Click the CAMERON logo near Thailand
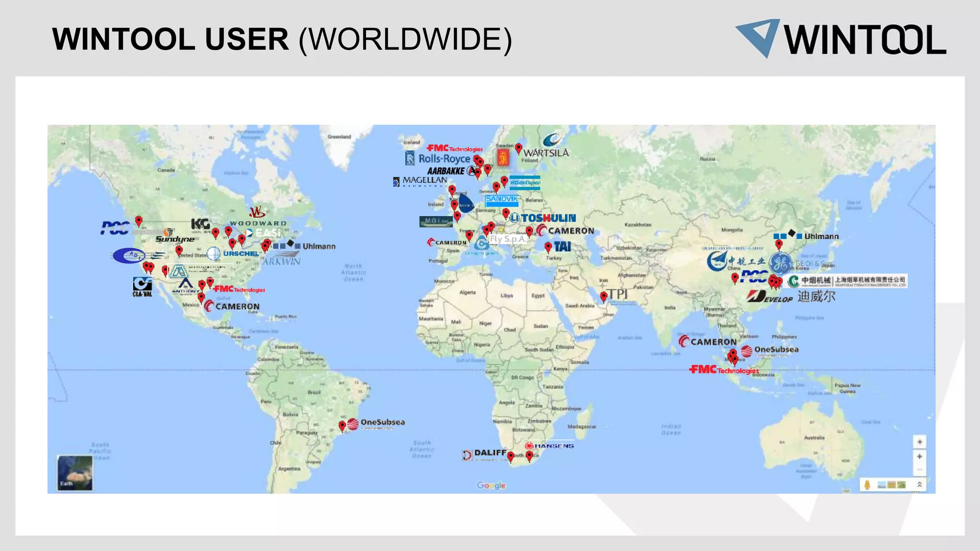This screenshot has width=980, height=551. coord(708,342)
